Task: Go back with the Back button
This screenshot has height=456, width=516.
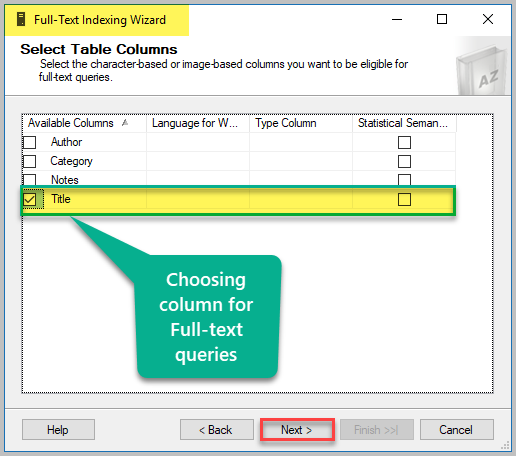Action: (217, 430)
